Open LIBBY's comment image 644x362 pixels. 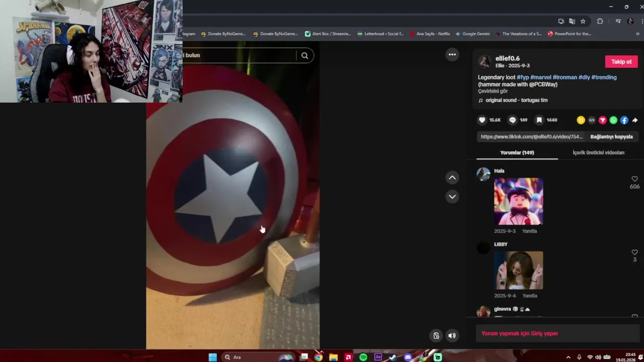click(518, 270)
